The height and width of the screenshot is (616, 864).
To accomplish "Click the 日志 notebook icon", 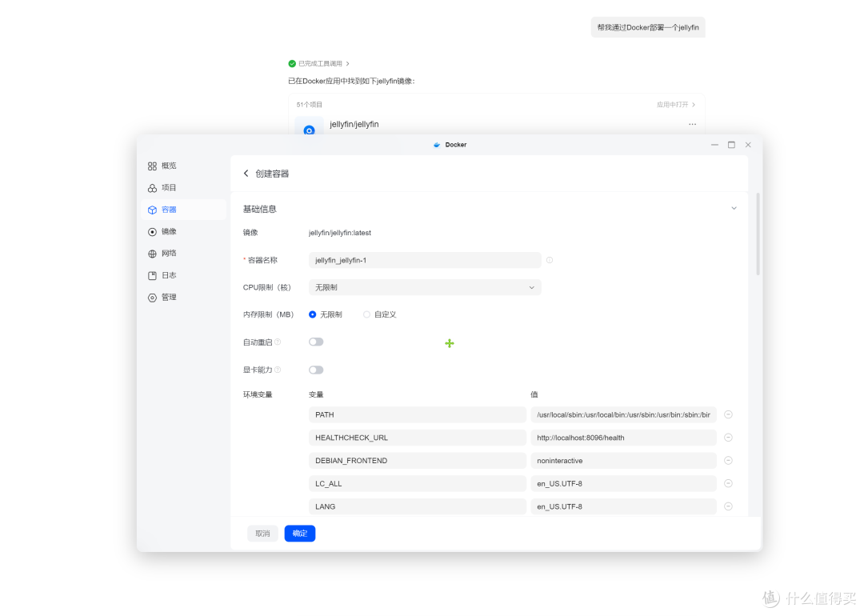I will (x=152, y=275).
